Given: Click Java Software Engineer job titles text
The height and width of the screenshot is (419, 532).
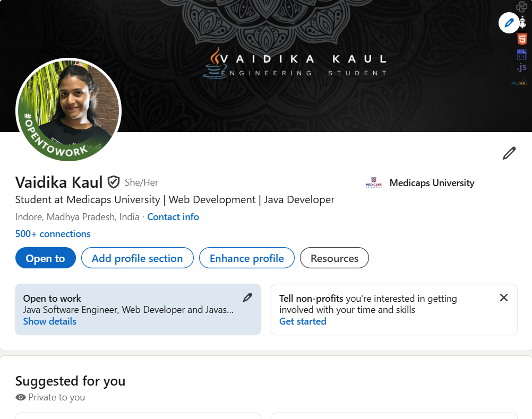Looking at the screenshot, I should click(x=128, y=310).
